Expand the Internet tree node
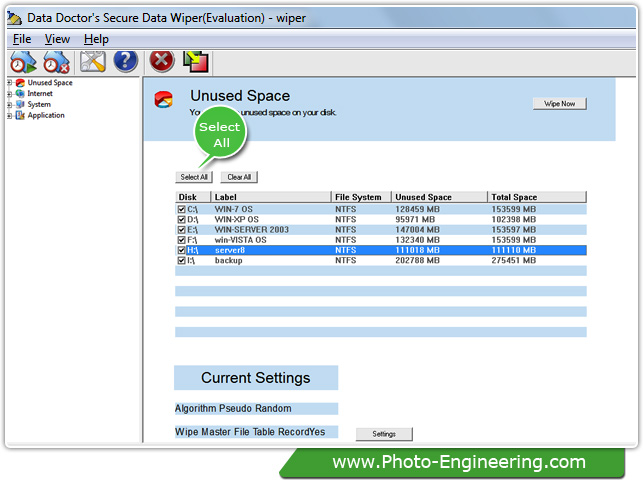 (9, 94)
